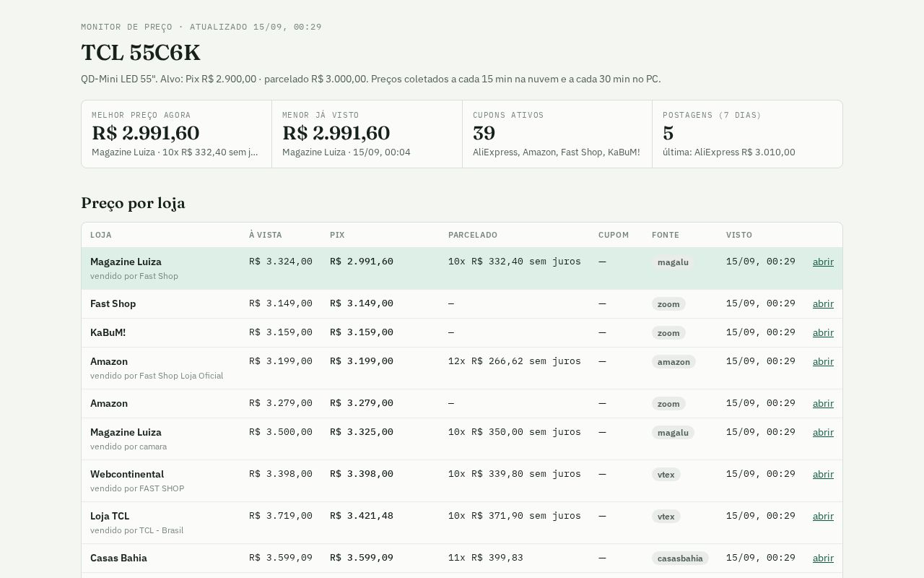
Task: Select the à vista price "R$ 3.500,00"
Action: [281, 432]
